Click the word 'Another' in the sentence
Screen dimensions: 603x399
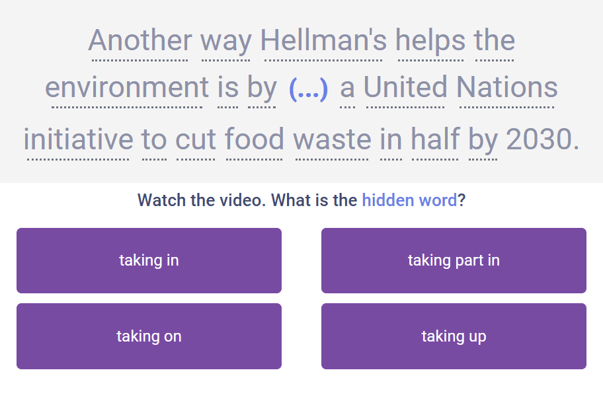pyautogui.click(x=140, y=41)
